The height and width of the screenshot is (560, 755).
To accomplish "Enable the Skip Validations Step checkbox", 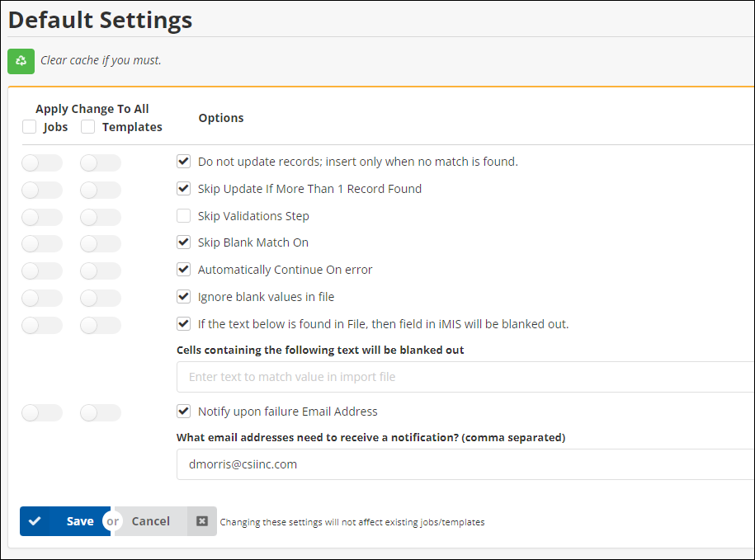I will click(x=184, y=216).
